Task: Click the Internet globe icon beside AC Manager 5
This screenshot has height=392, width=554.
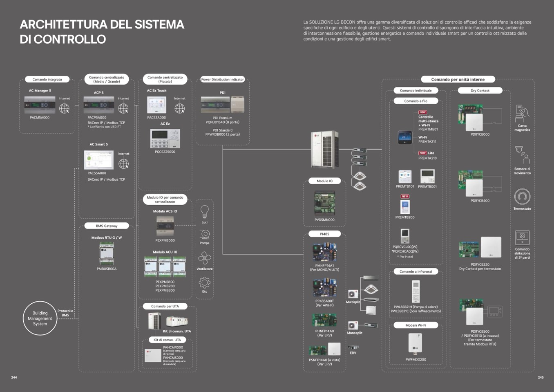Action: [x=64, y=108]
